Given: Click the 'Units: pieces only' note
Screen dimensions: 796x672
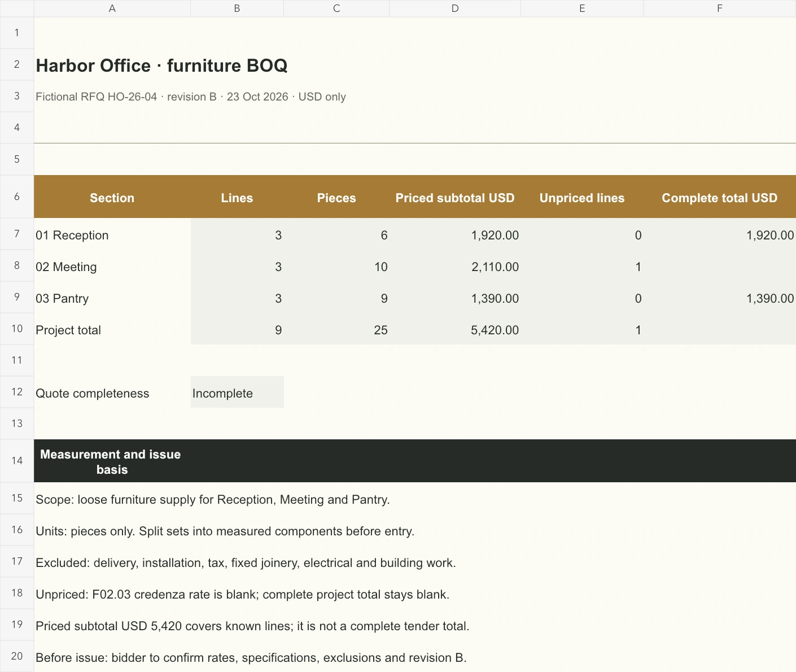Looking at the screenshot, I should pos(225,531).
